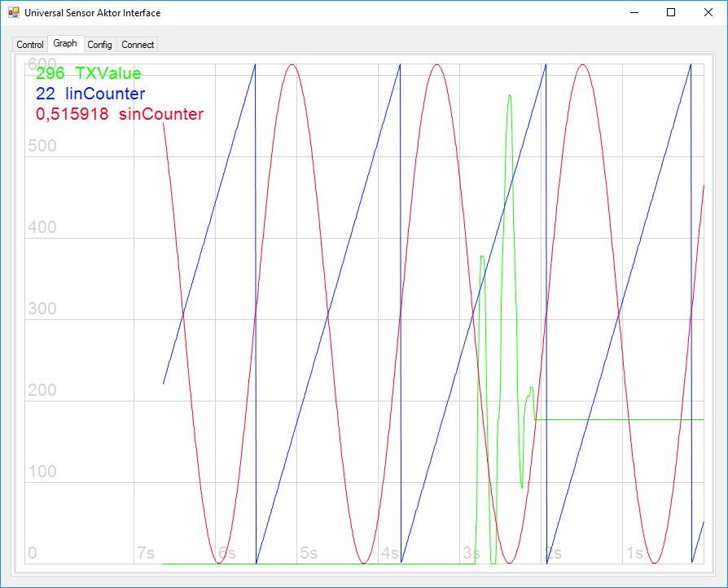Click the 4s time axis label

pos(390,553)
